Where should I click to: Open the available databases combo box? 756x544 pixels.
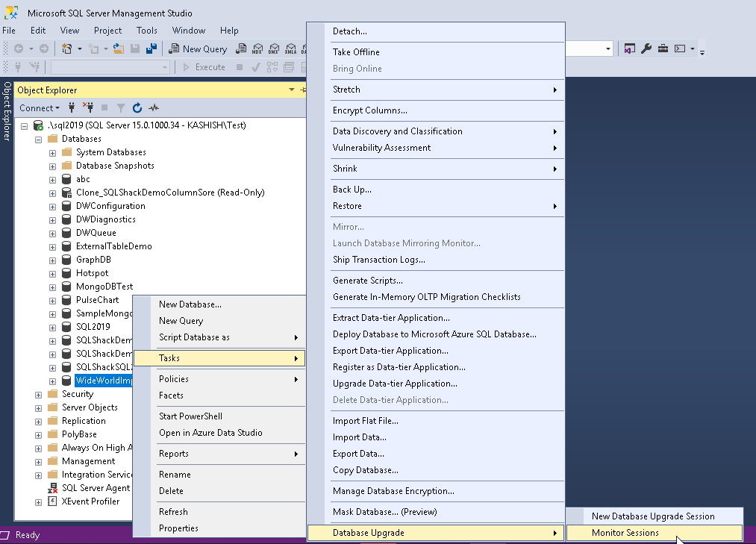(x=110, y=67)
